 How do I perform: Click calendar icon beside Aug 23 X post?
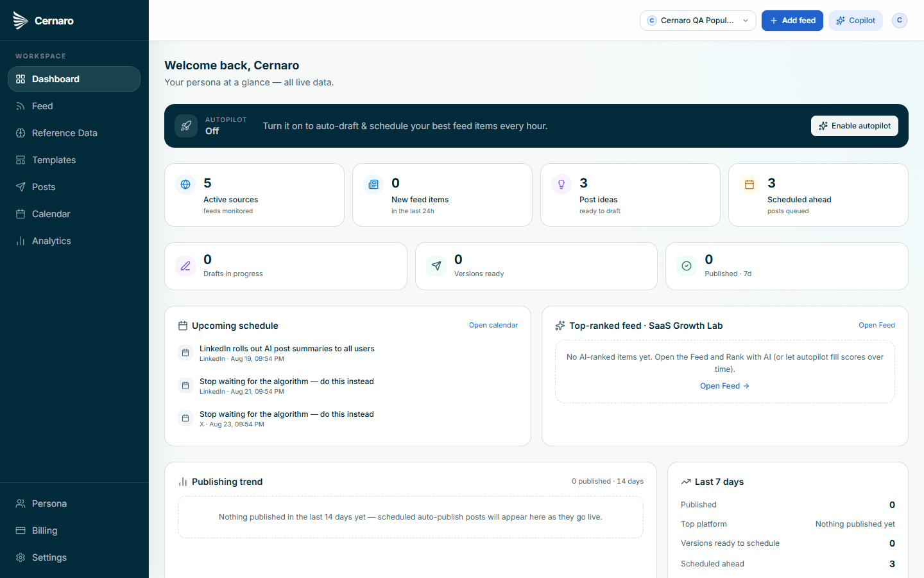(x=185, y=418)
